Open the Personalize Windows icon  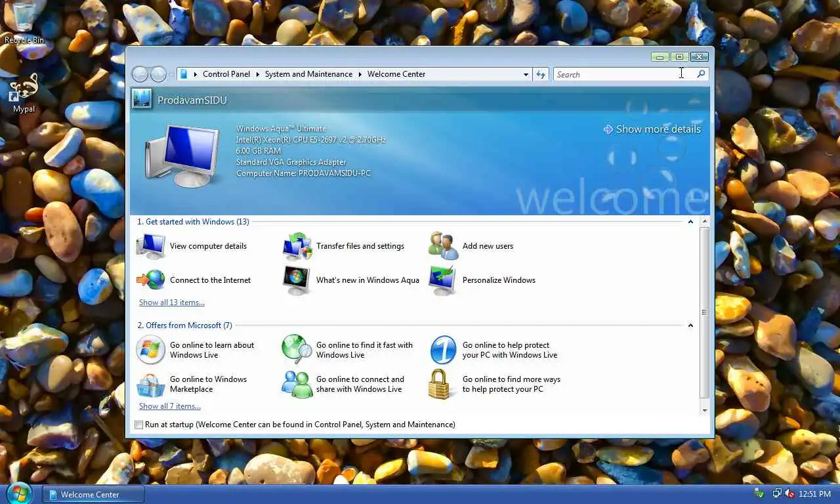tap(443, 280)
